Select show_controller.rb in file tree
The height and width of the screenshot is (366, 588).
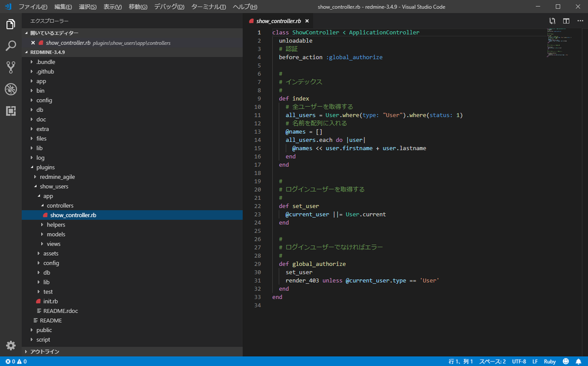click(x=132, y=215)
